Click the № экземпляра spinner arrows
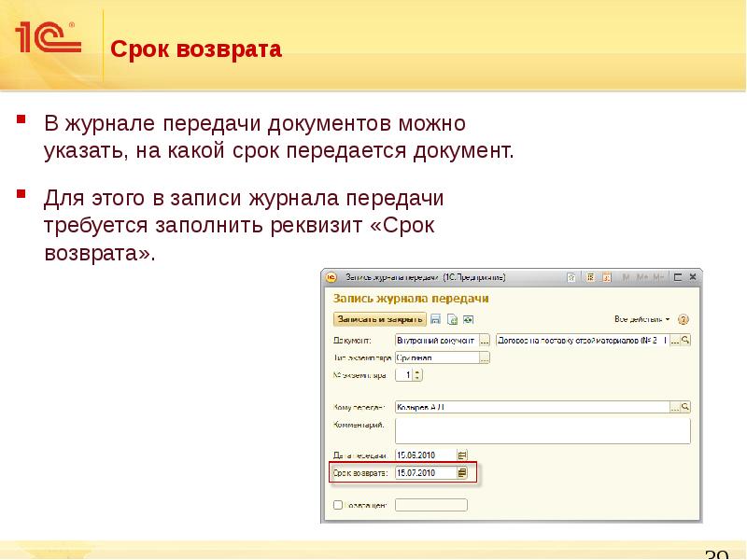The image size is (747, 560). (417, 375)
